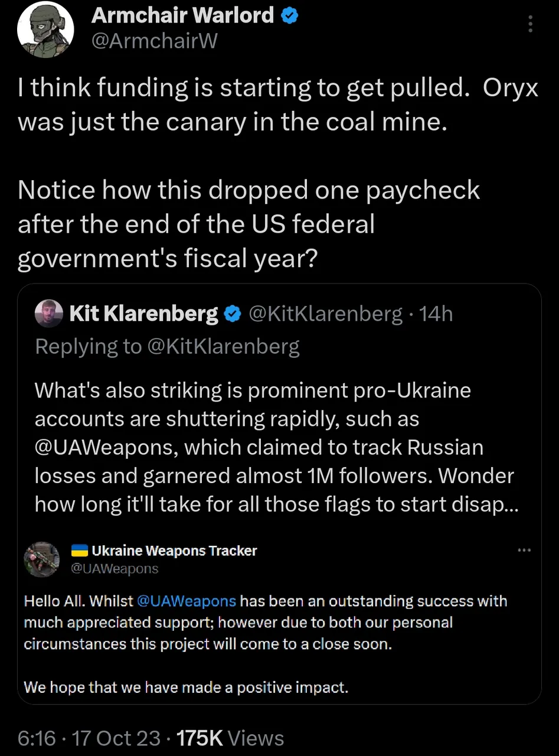Click the Ukraine Weapons Tracker avatar
The width and height of the screenshot is (559, 756).
[42, 559]
